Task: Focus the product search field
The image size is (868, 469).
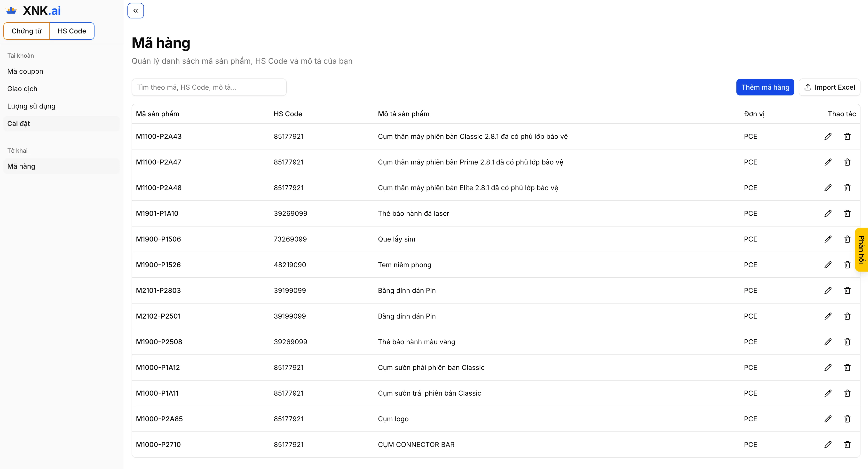Action: tap(209, 87)
